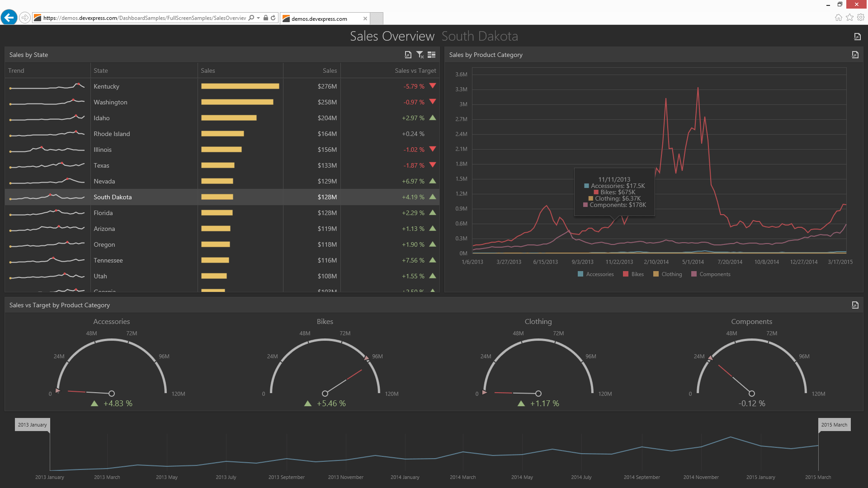
Task: Sort by the Trend column header
Action: pyautogui.click(x=47, y=70)
